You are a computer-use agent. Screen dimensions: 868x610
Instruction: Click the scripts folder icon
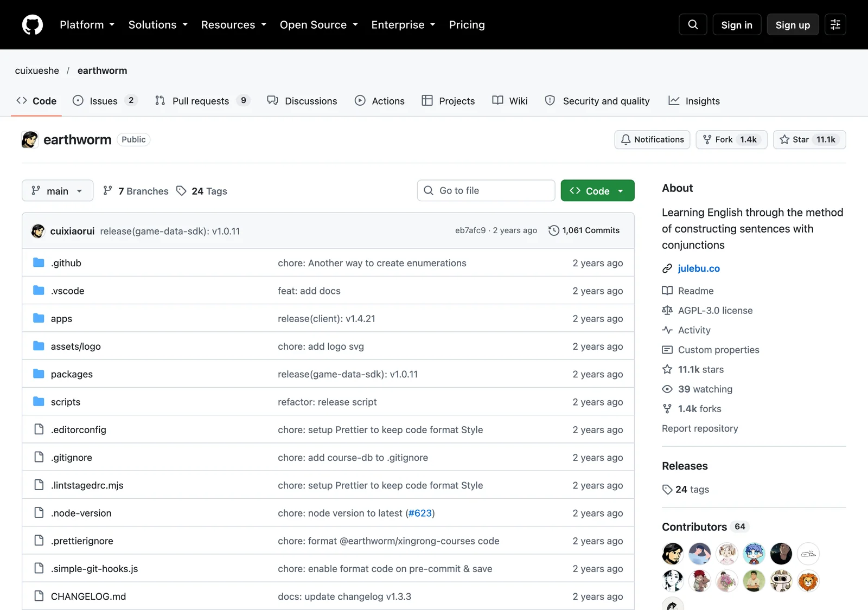(39, 402)
